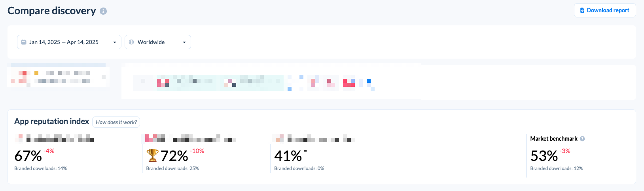
Task: Open the Worldwide country selector
Action: [158, 42]
